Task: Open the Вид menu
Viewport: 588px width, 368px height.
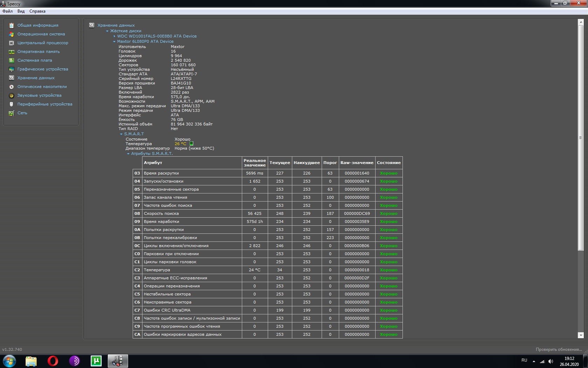Action: [21, 11]
